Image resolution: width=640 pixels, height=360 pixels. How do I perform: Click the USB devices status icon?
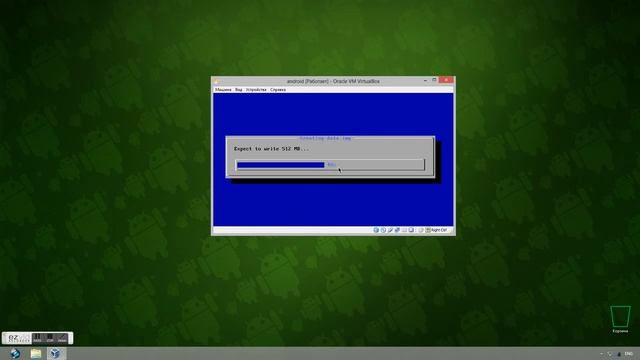click(390, 230)
